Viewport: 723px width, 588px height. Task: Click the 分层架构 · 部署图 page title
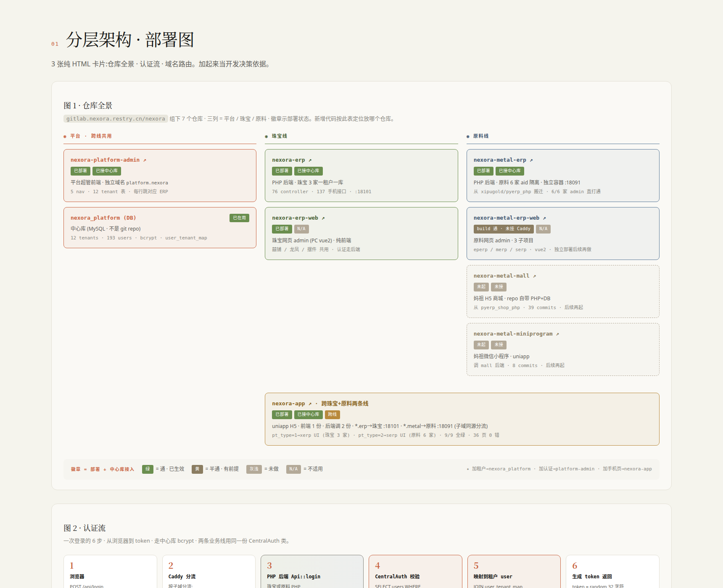[130, 40]
